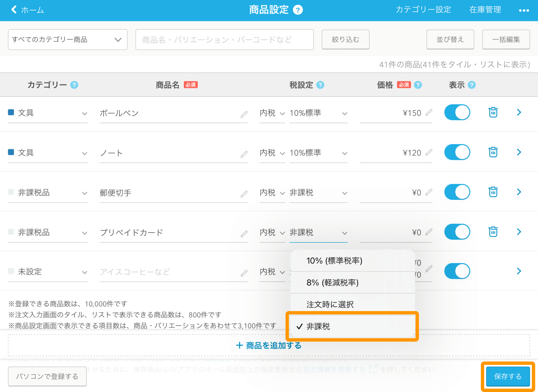This screenshot has height=392, width=538.
Task: Click the 商品を追加する link
Action: (269, 346)
